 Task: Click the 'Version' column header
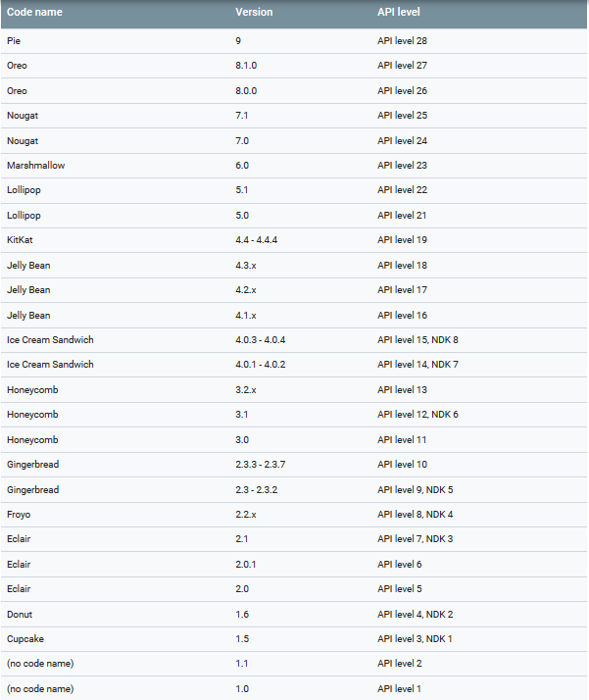254,13
